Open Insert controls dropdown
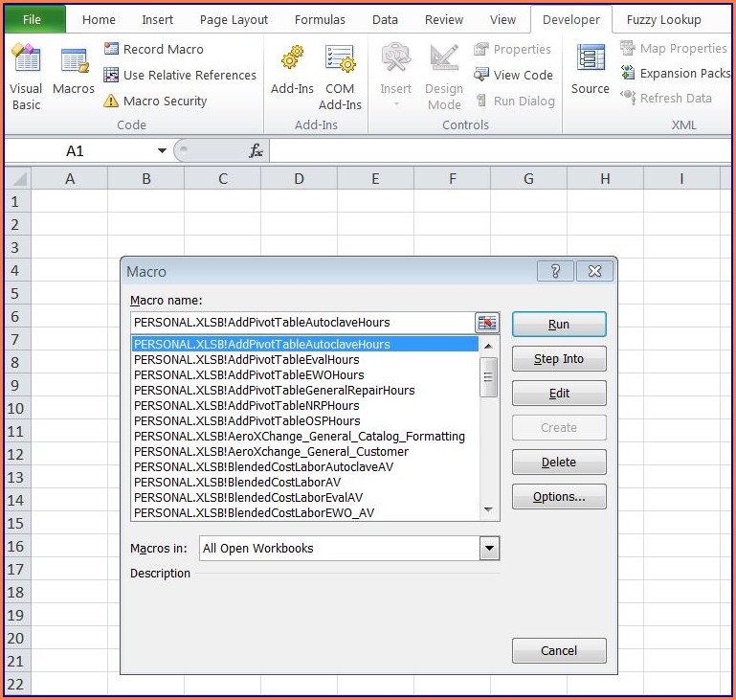Viewport: 736px width, 700px height. pyautogui.click(x=395, y=75)
